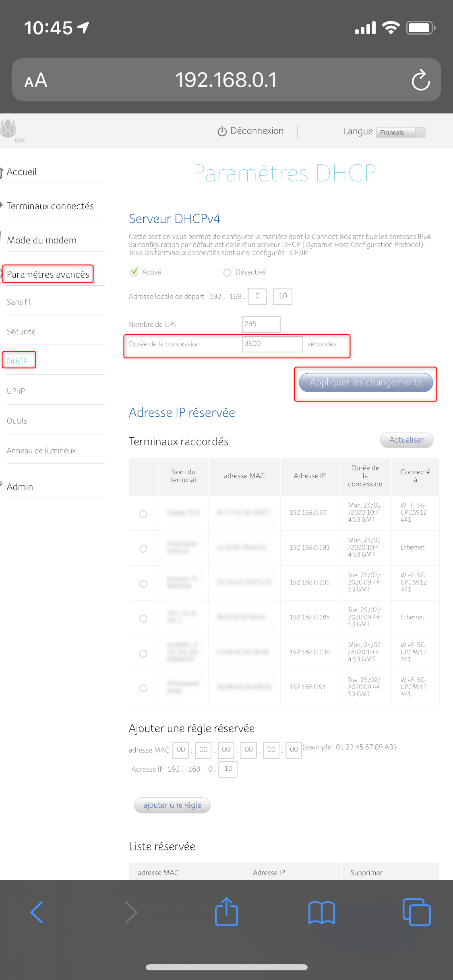Click the Actualiser button

click(406, 440)
